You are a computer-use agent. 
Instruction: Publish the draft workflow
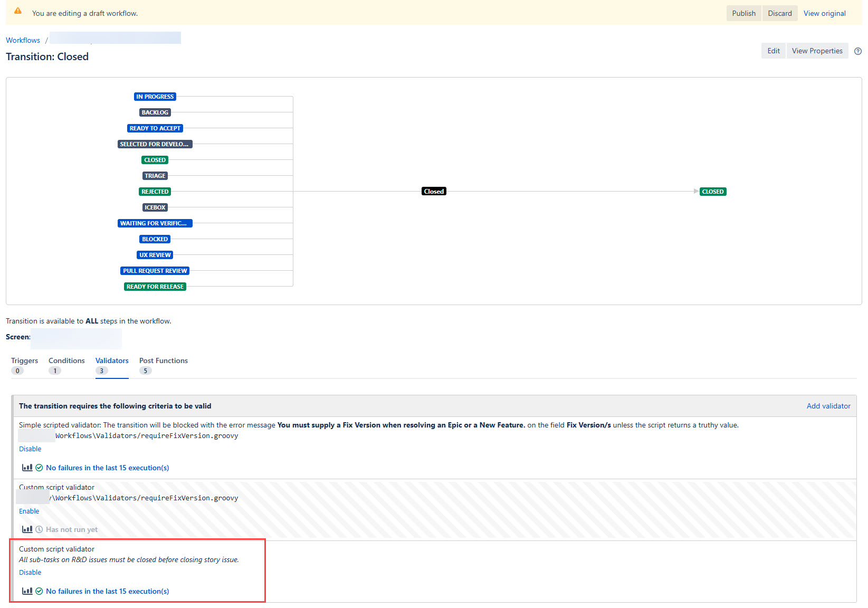743,13
